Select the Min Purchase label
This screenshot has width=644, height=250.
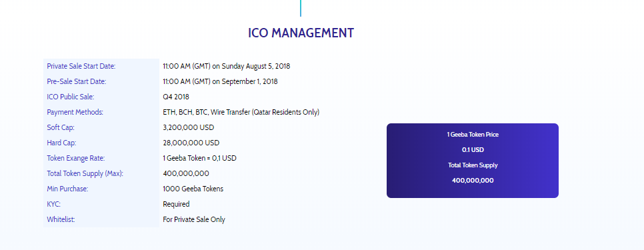pos(68,189)
